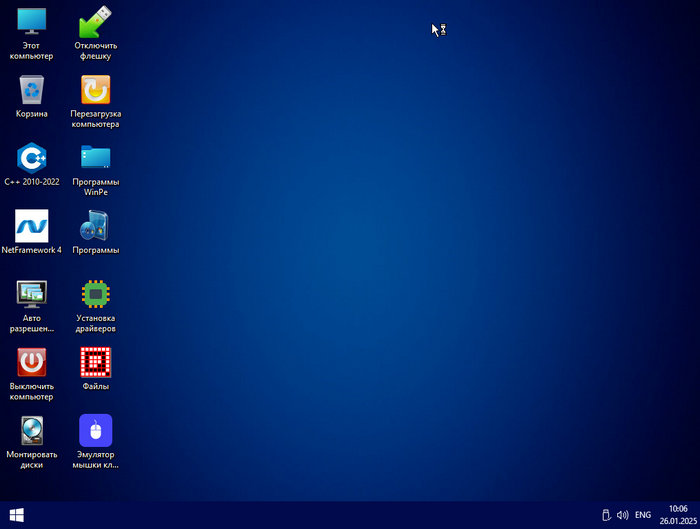
Task: Select the Монтировать диски icon
Action: pos(31,430)
